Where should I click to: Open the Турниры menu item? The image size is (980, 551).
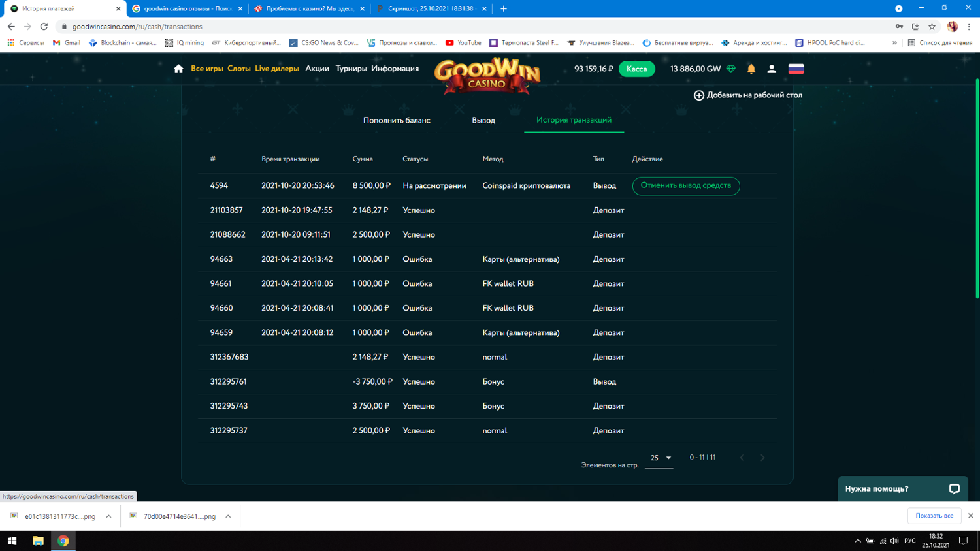(x=351, y=69)
